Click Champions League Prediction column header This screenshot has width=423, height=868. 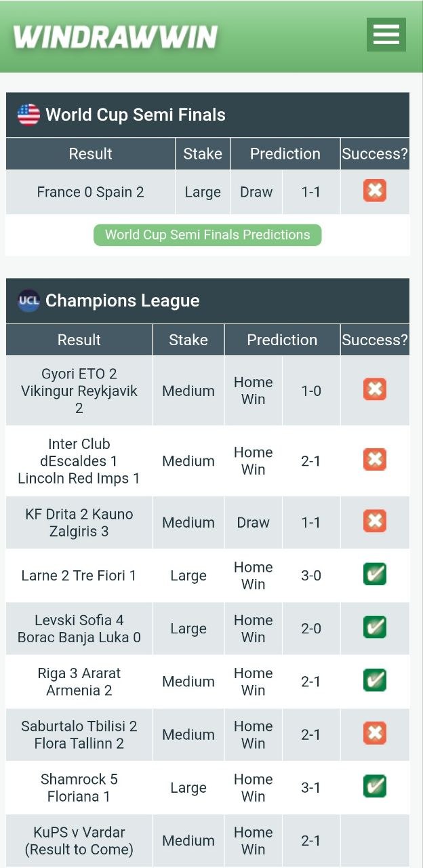coord(282,340)
